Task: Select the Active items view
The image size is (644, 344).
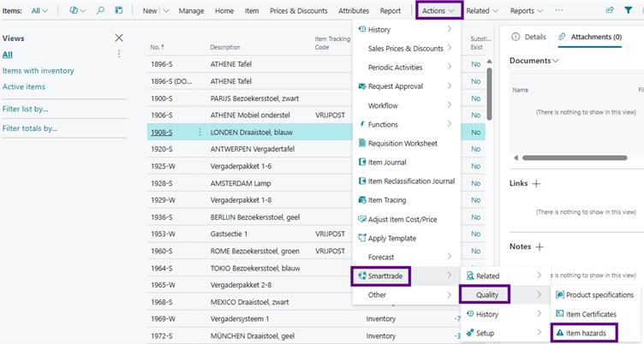Action: (x=24, y=86)
